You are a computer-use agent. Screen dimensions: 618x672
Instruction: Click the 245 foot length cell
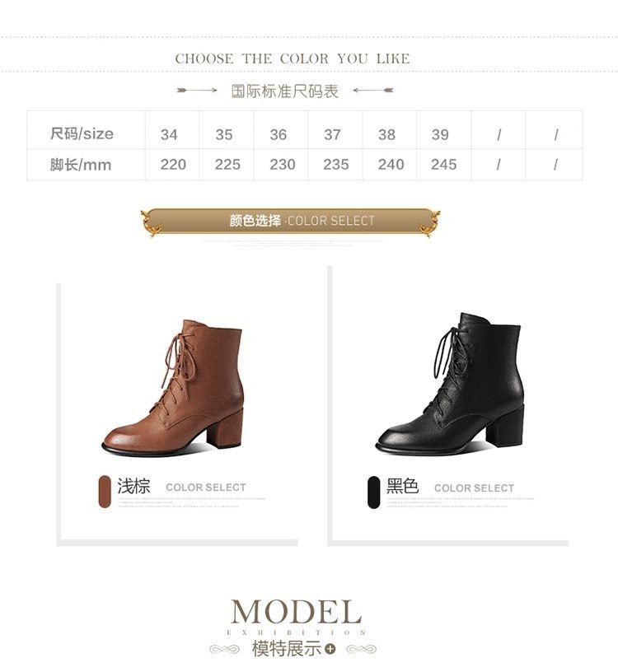(444, 164)
